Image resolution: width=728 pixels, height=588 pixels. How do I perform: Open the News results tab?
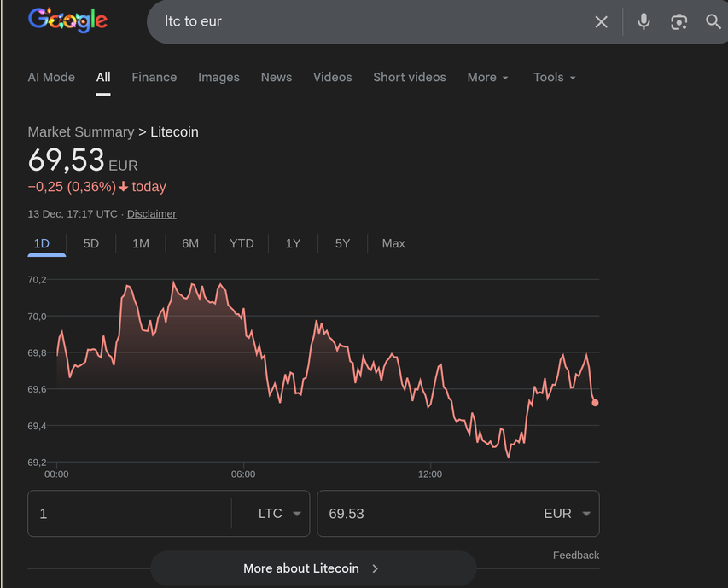276,77
